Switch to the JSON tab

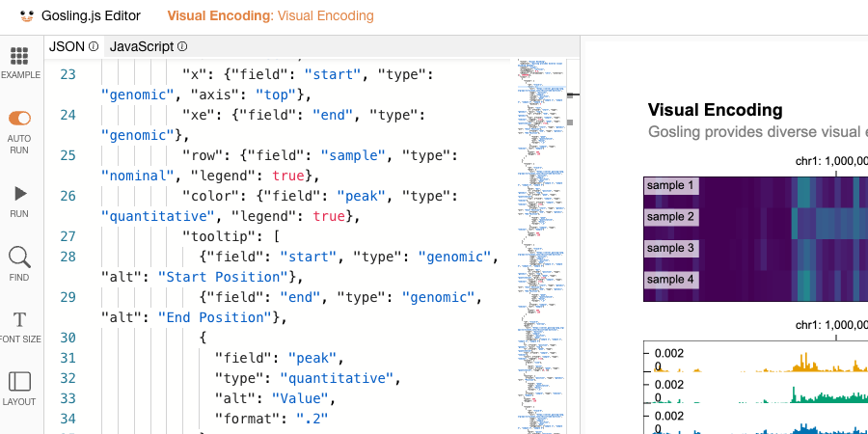coord(67,46)
